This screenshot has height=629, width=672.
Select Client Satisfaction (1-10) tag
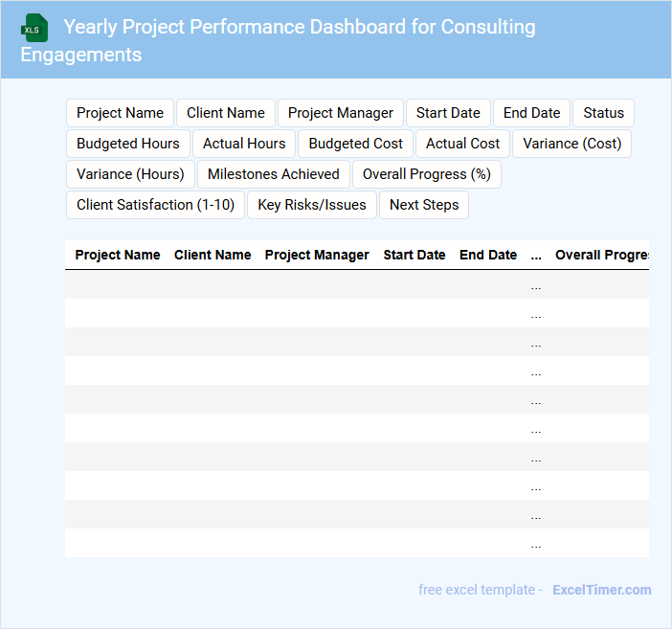click(x=156, y=205)
